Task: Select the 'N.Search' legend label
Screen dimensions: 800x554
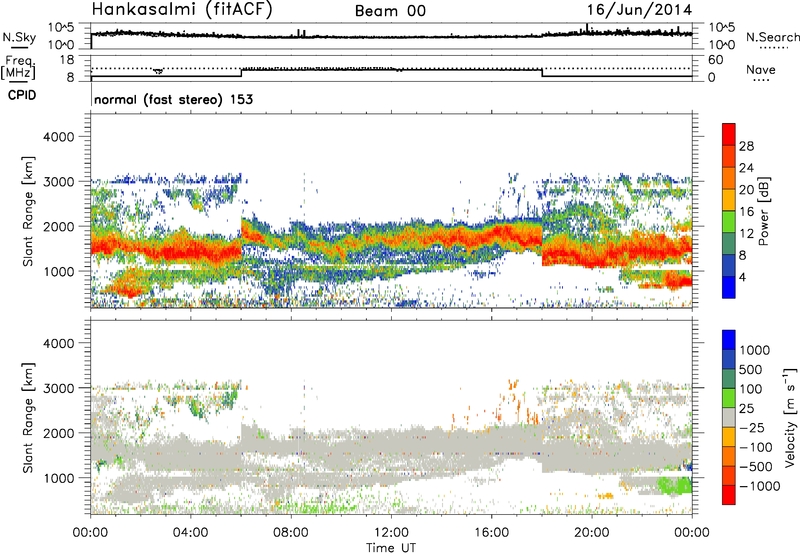Action: click(772, 37)
